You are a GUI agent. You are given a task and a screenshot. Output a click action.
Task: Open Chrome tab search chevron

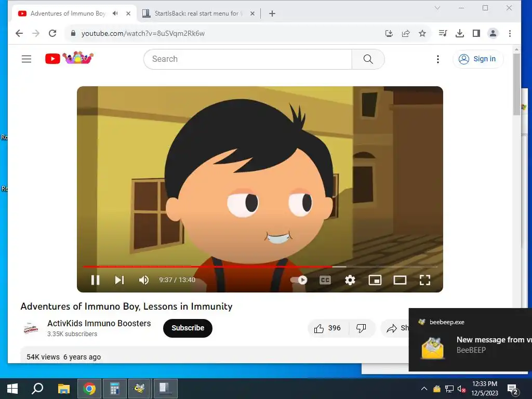pos(437,8)
